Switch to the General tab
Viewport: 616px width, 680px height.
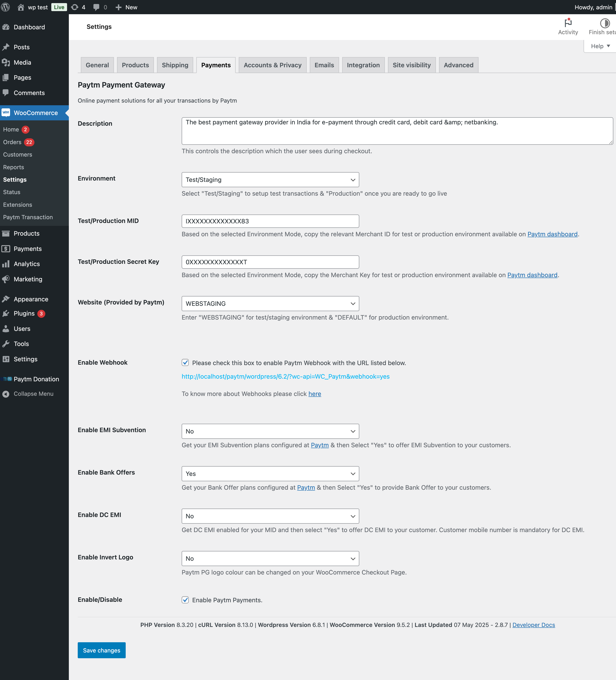[x=97, y=65]
